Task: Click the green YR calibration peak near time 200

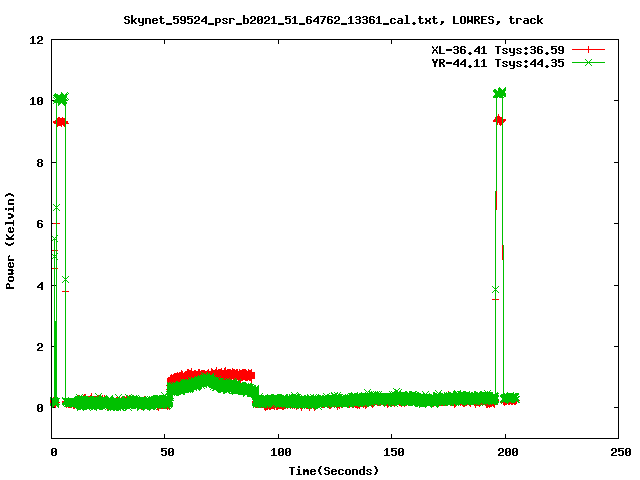Action: coord(500,93)
